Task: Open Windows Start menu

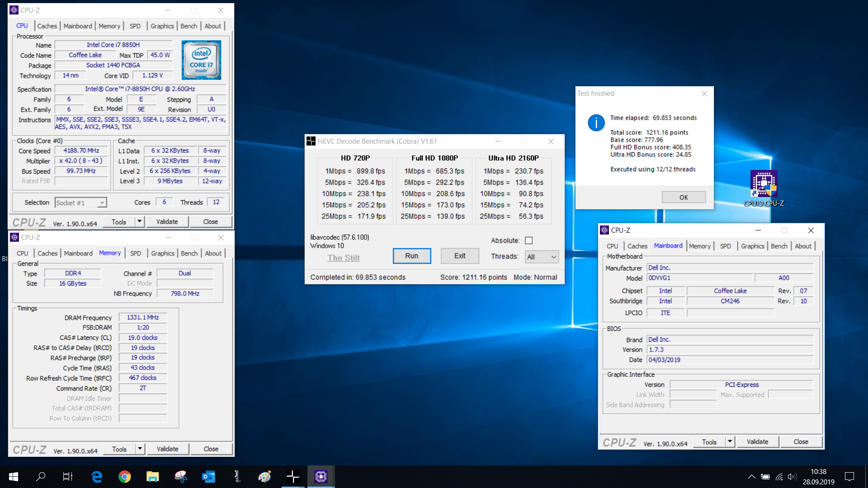Action: [14, 476]
